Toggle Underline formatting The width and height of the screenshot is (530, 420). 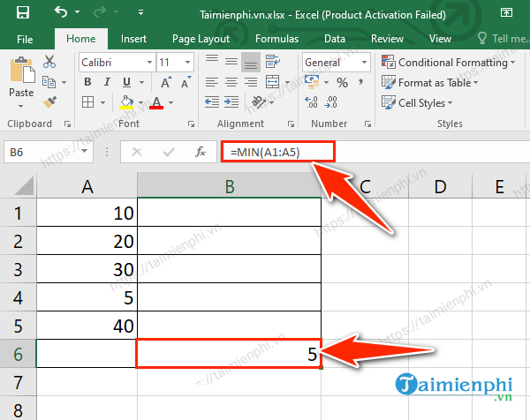126,82
